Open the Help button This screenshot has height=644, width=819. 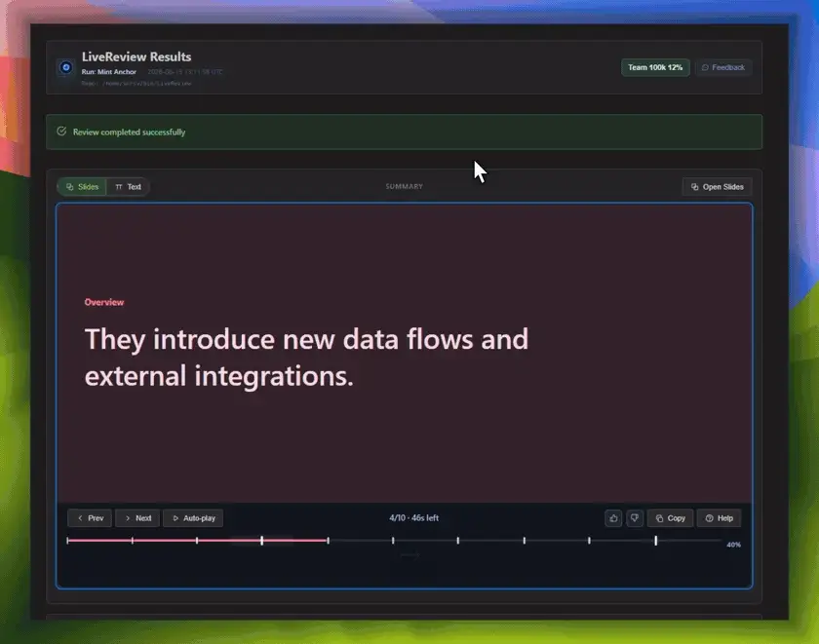point(719,518)
